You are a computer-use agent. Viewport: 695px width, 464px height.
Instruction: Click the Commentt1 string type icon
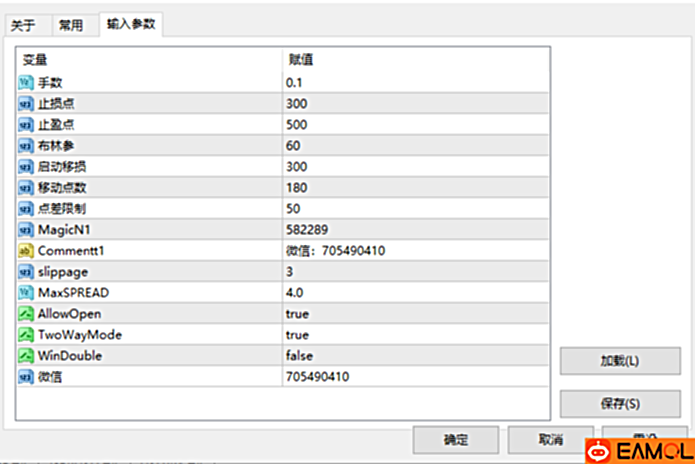coord(27,251)
